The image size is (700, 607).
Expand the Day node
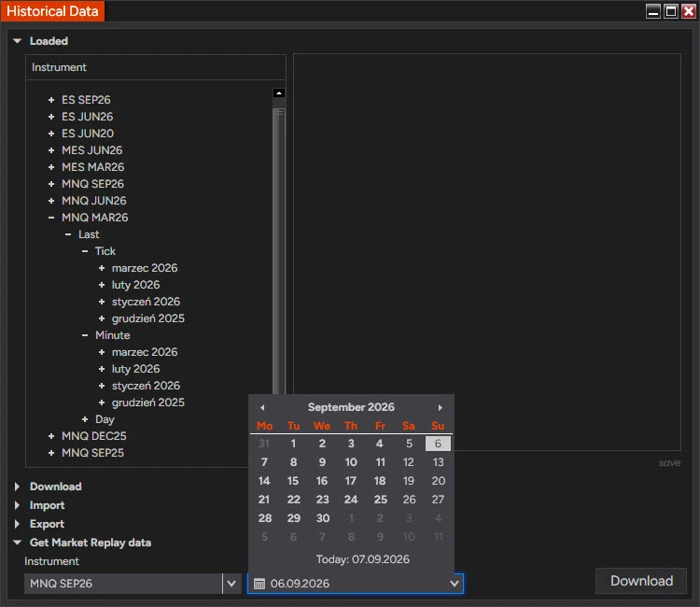pyautogui.click(x=85, y=419)
